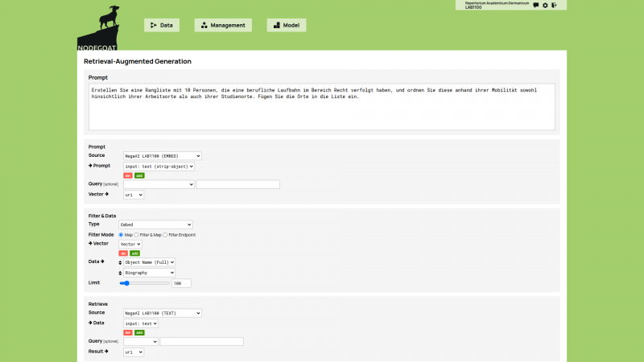Click the sort handle beside Biography
Viewport: 644px width, 362px height.
pyautogui.click(x=121, y=273)
